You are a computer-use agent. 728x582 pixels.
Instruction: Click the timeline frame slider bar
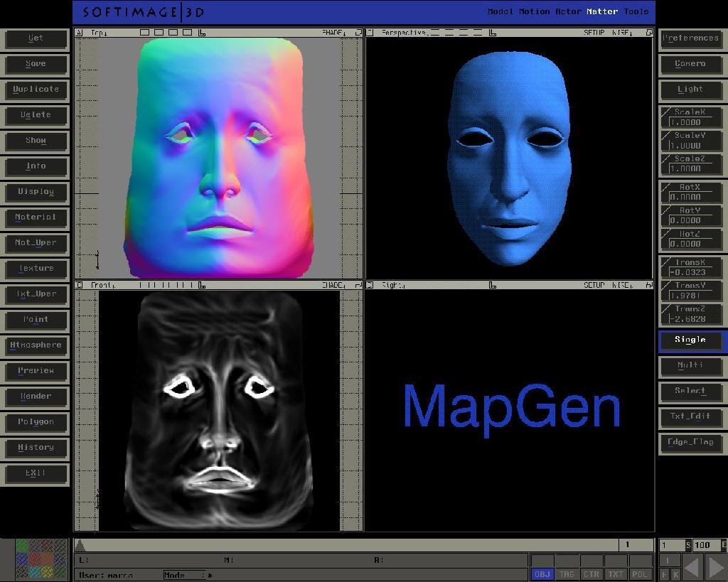coord(346,545)
